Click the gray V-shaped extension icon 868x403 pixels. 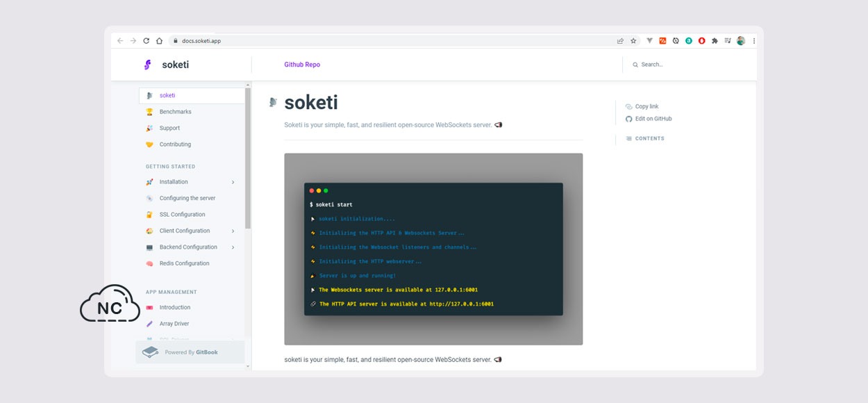coord(650,41)
